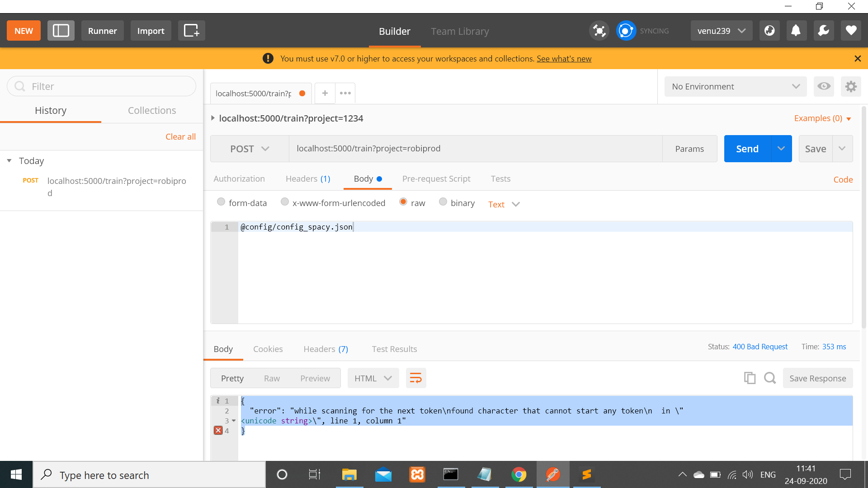This screenshot has height=488, width=868.
Task: Open the Collections panel
Action: click(x=152, y=110)
